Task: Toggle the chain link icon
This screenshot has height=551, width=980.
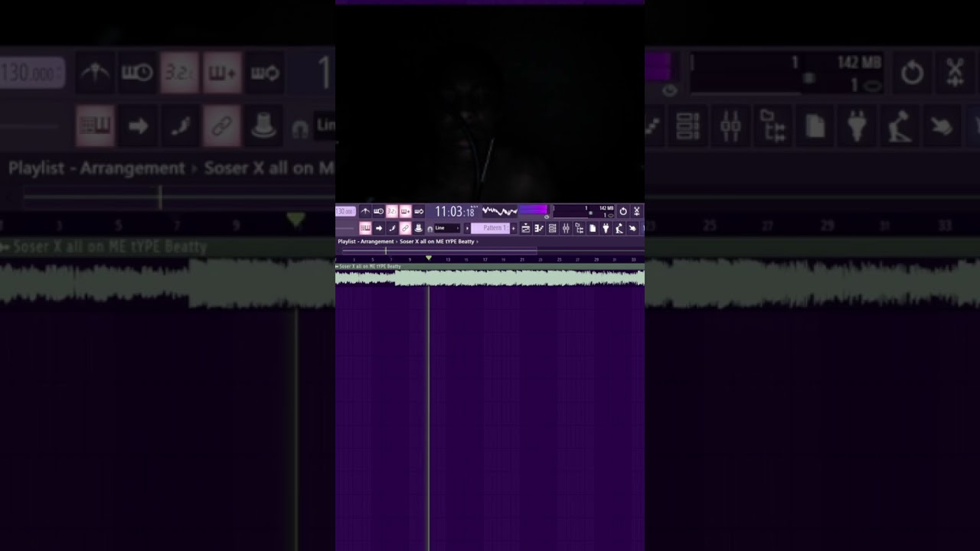Action: (x=405, y=228)
